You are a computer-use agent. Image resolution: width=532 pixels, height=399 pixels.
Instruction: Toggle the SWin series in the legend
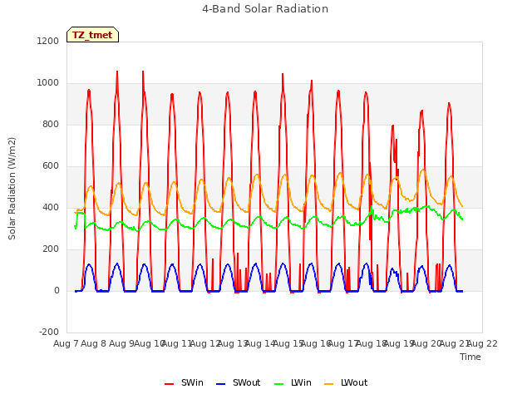tap(185, 382)
